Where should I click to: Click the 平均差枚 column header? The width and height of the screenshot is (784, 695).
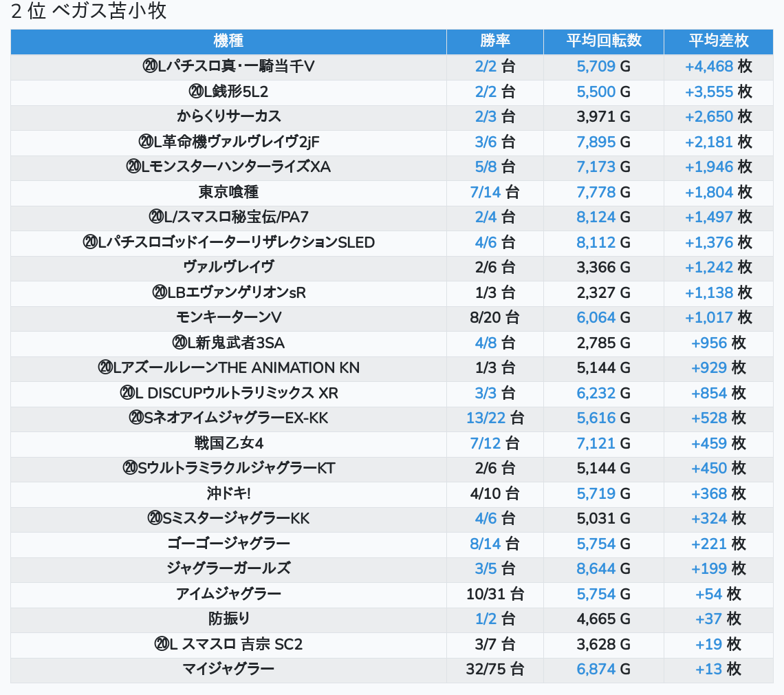point(718,41)
